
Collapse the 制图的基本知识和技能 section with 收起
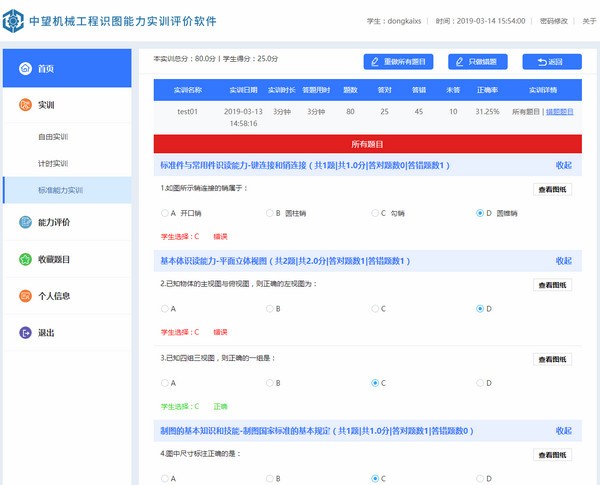pyautogui.click(x=564, y=431)
